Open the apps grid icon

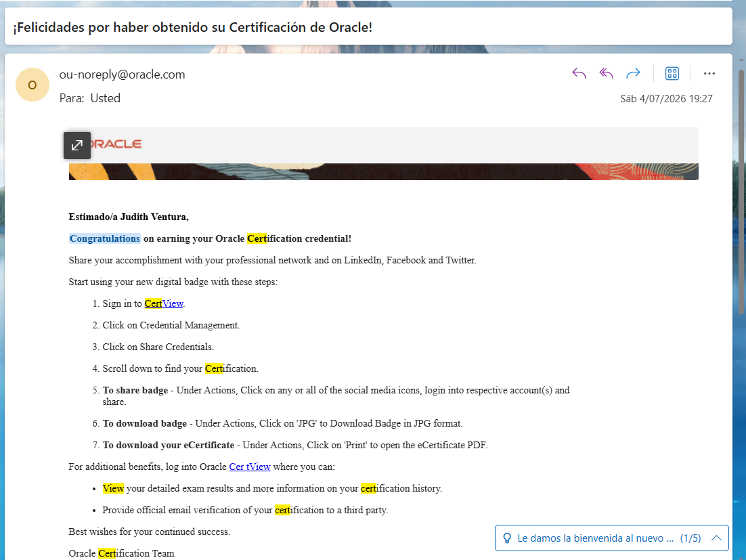pyautogui.click(x=672, y=73)
